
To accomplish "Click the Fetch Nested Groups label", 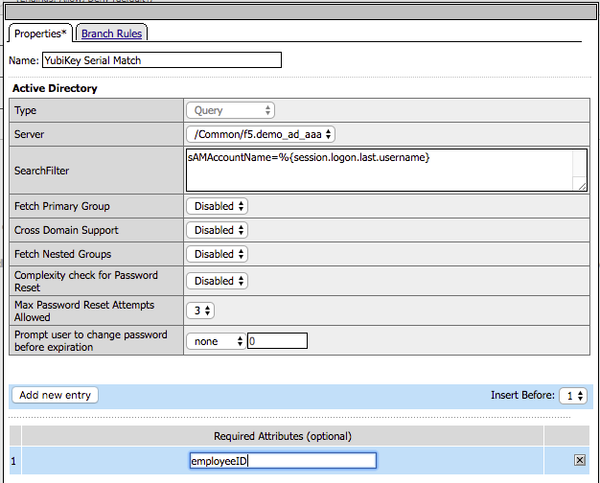I will tap(63, 254).
